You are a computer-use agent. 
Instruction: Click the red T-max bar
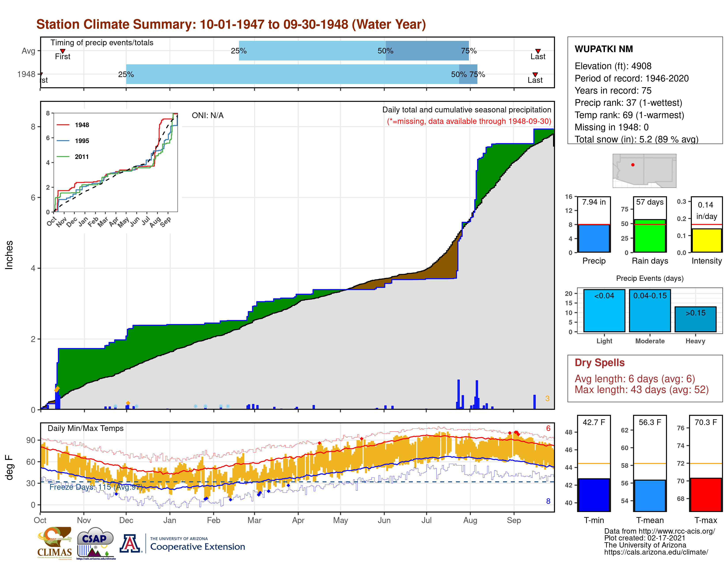click(706, 494)
